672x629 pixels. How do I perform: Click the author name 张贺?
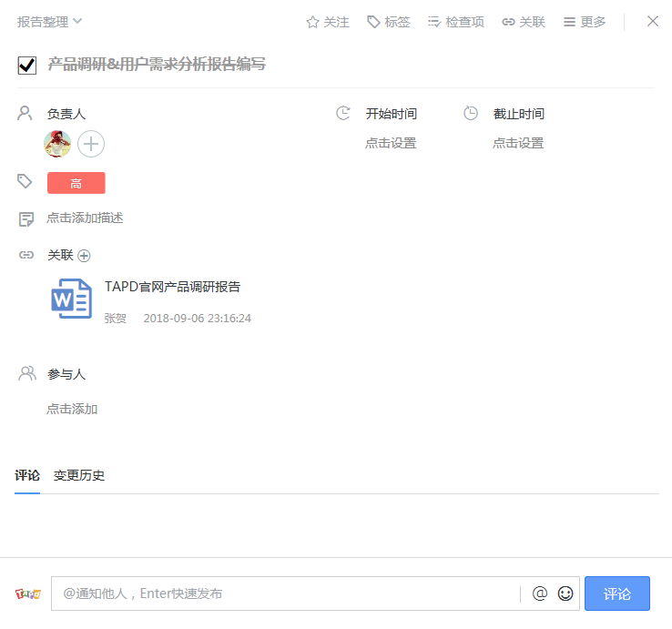pyautogui.click(x=116, y=319)
